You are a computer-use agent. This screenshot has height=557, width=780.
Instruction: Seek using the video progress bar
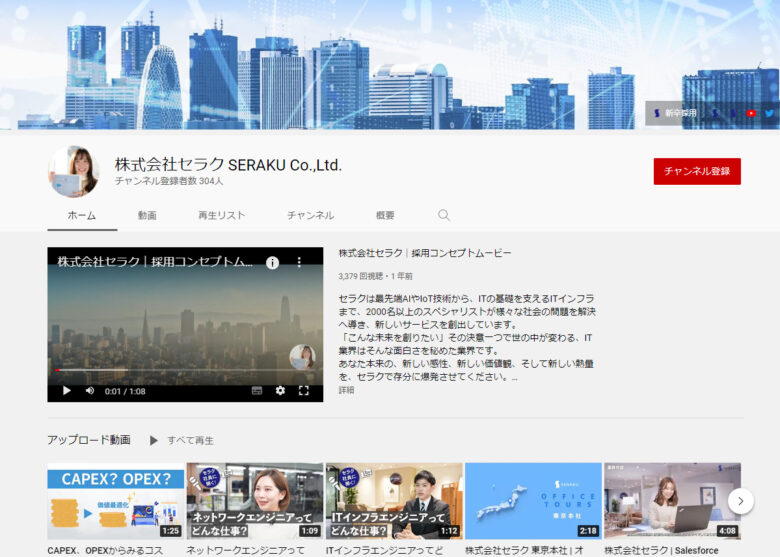point(185,372)
